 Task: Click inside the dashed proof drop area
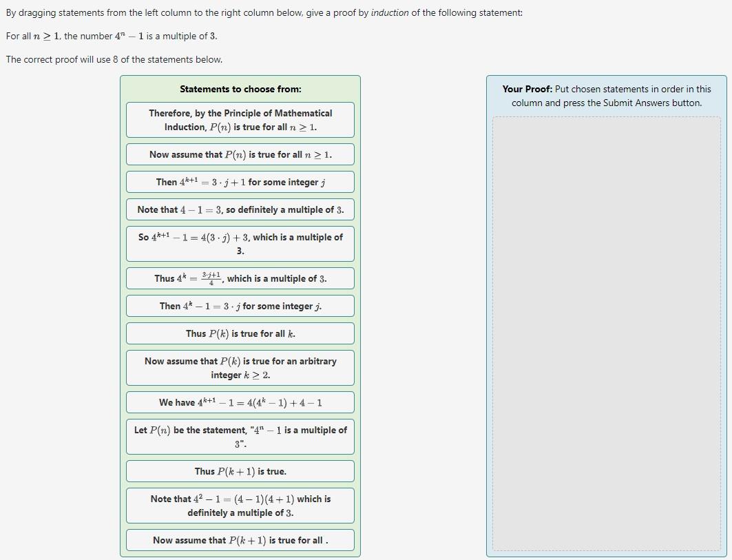(x=607, y=331)
